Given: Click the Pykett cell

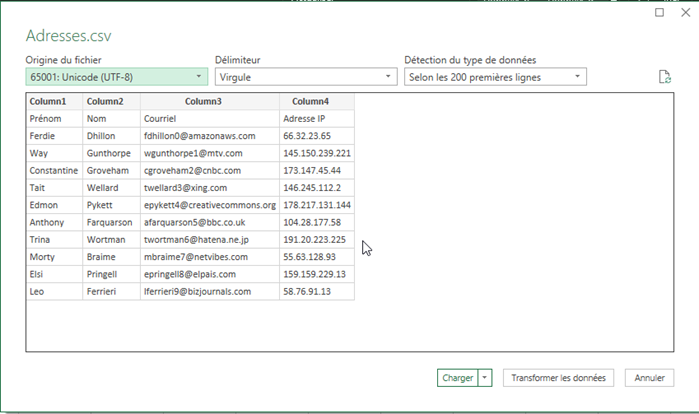Looking at the screenshot, I should pos(111,205).
